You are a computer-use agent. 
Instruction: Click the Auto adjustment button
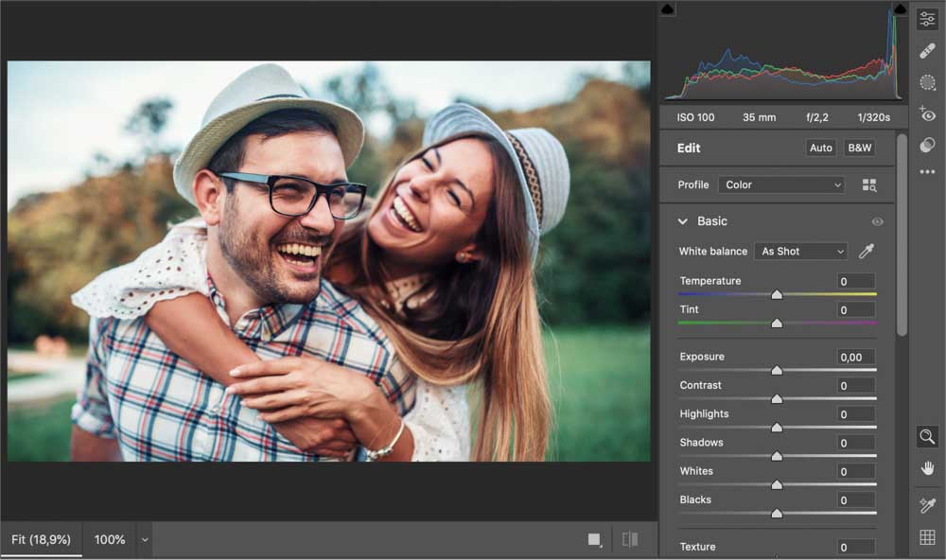tap(820, 149)
